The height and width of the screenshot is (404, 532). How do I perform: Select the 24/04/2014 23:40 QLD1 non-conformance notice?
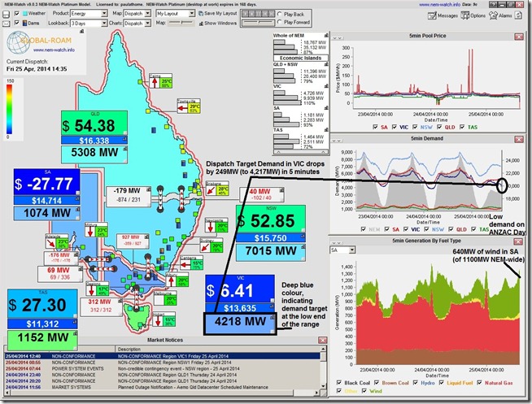[x=162, y=375]
